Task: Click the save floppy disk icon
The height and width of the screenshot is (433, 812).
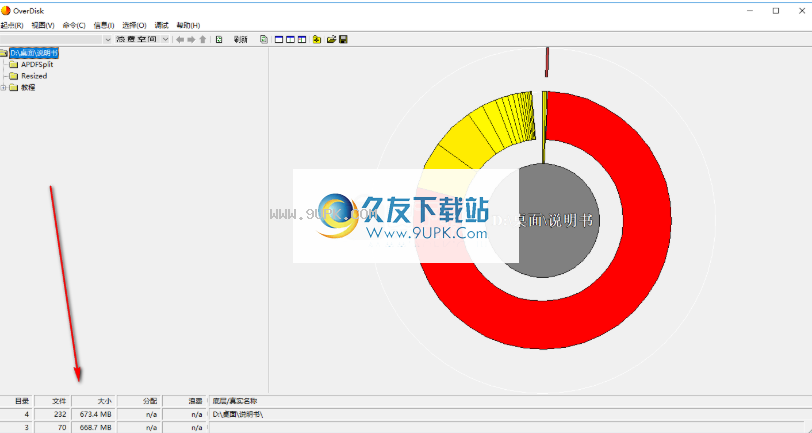Action: click(343, 39)
